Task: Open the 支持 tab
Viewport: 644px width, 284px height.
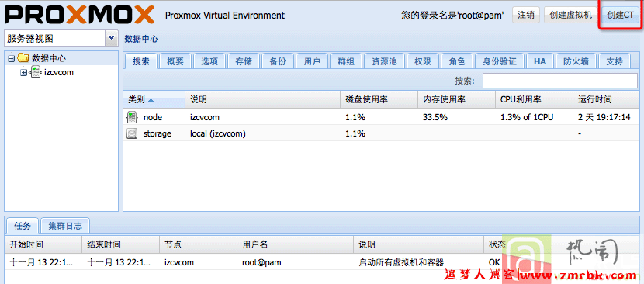Action: pos(615,61)
